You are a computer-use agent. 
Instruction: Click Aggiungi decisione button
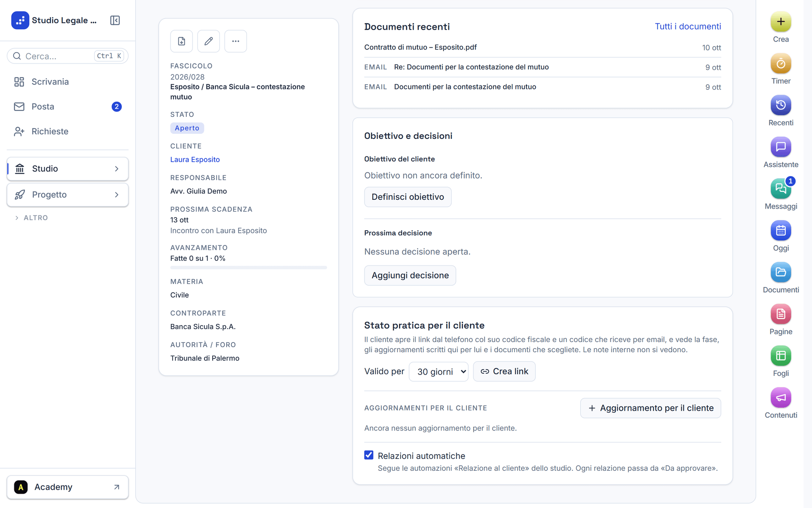point(410,276)
